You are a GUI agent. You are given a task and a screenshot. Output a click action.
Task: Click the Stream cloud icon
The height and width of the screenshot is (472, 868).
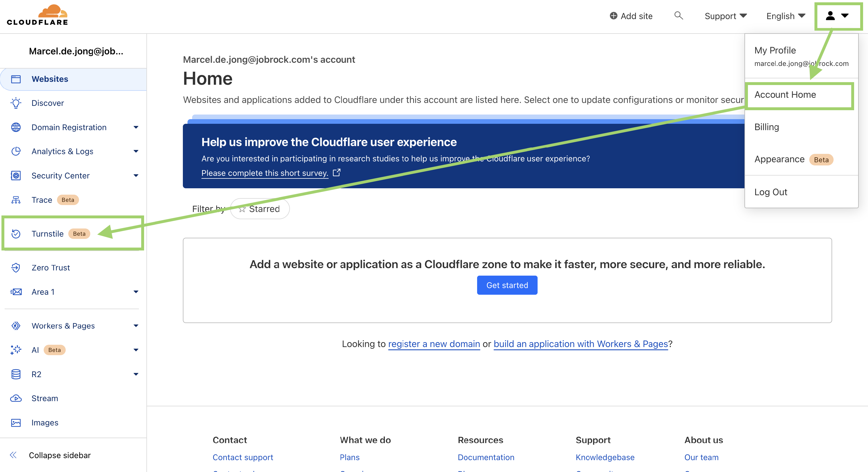[x=16, y=398]
